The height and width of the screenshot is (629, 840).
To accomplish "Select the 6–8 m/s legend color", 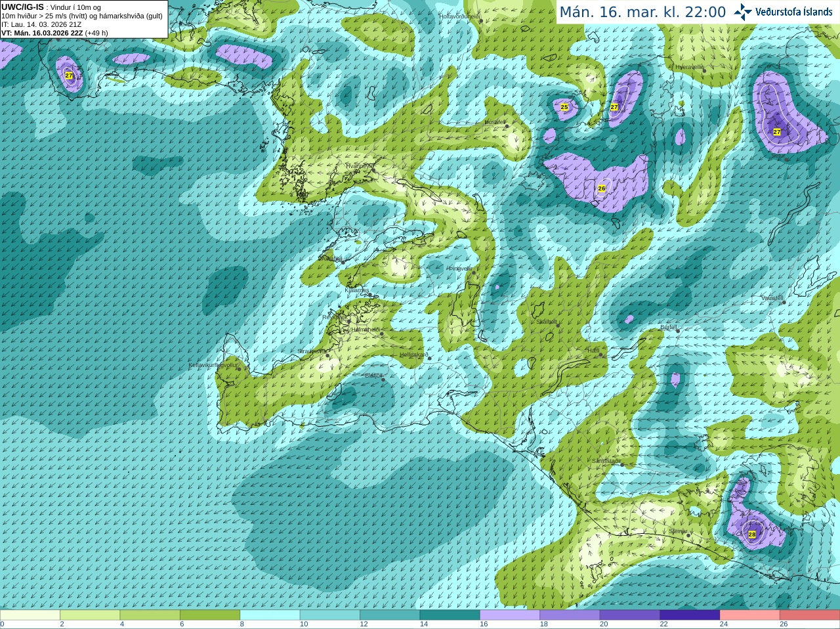I will click(210, 615).
